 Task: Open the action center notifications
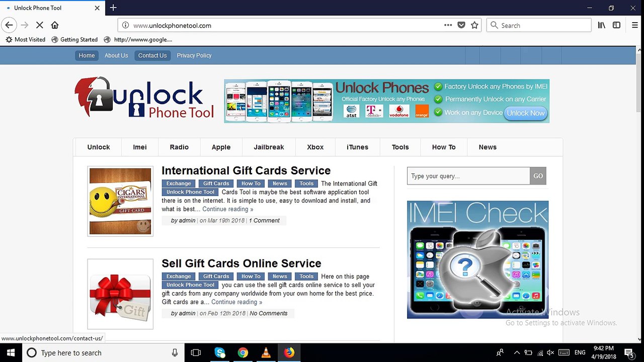click(x=629, y=352)
